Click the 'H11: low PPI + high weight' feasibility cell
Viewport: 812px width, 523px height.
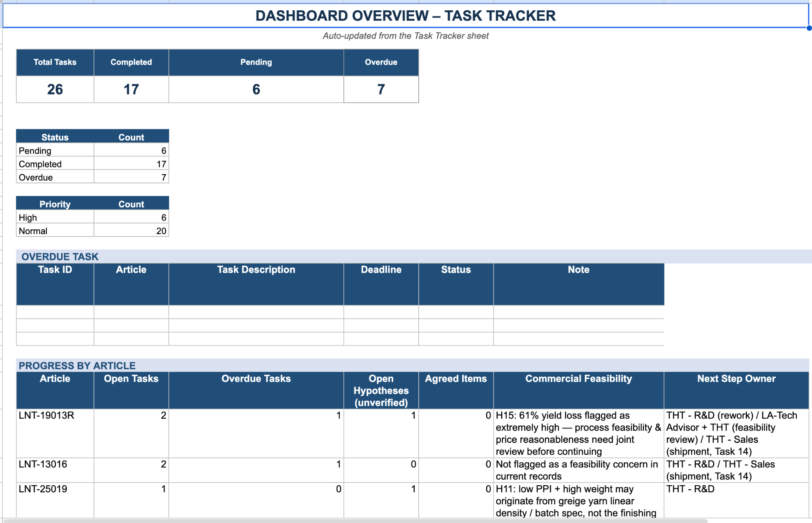point(579,500)
